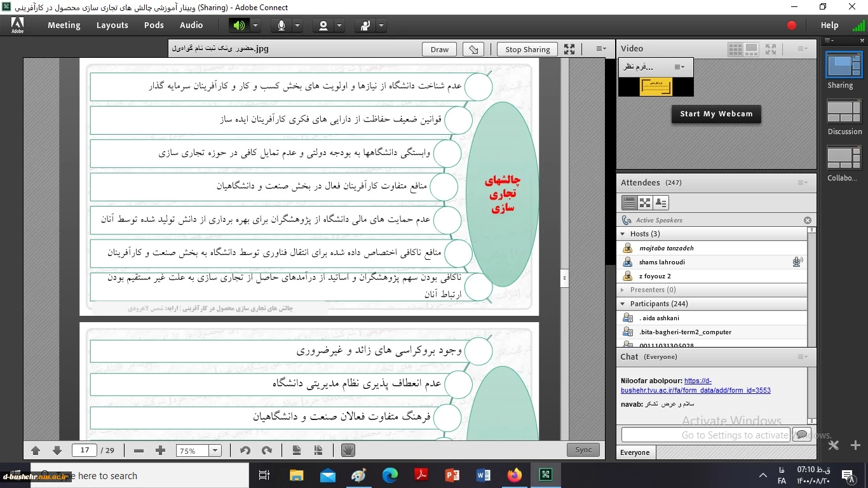The width and height of the screenshot is (868, 488).
Task: Open the Audio menu
Action: coord(191,25)
